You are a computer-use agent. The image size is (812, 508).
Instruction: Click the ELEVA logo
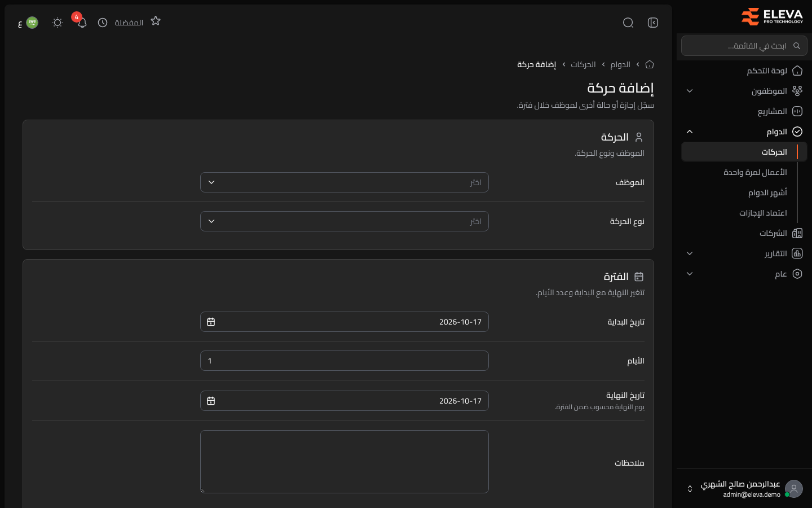tap(772, 16)
